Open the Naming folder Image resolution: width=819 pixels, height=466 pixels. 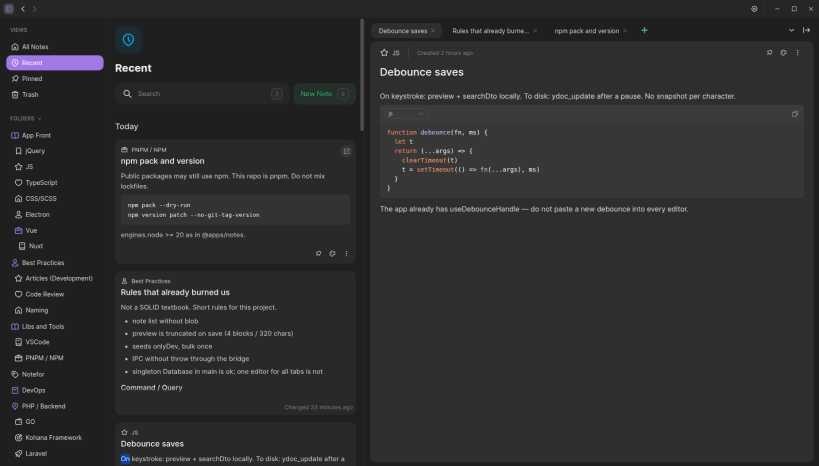pos(56,310)
